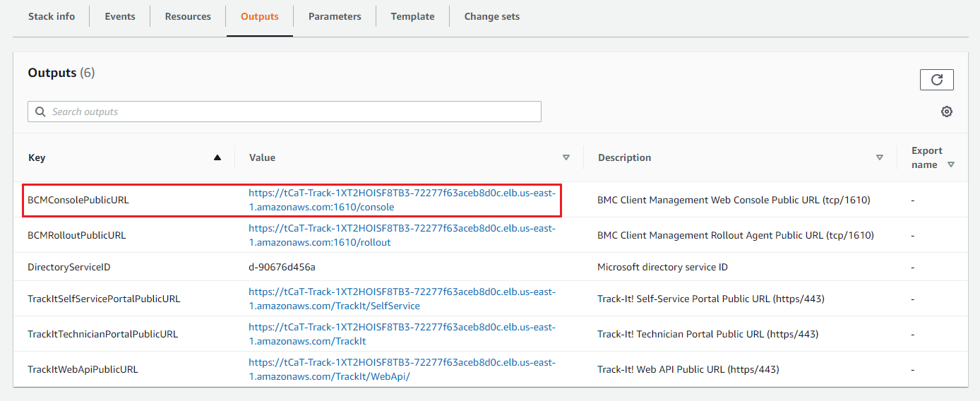Click Web API Public URL description

pyautogui.click(x=688, y=369)
